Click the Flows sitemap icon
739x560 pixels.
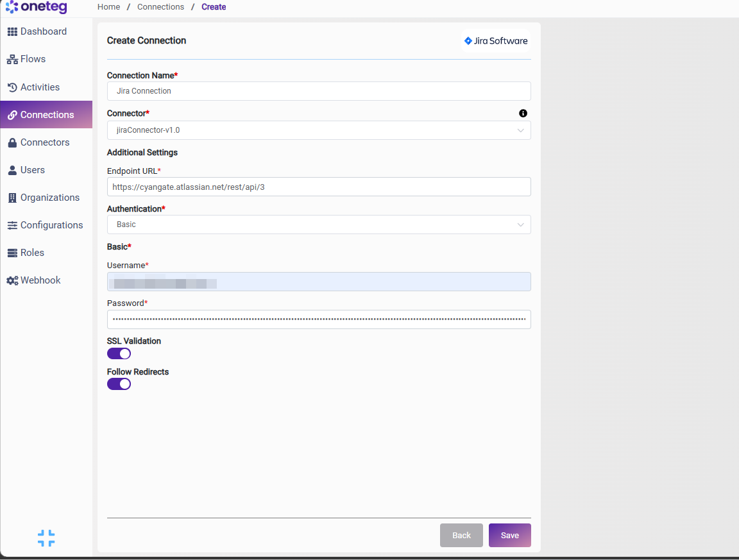(12, 60)
